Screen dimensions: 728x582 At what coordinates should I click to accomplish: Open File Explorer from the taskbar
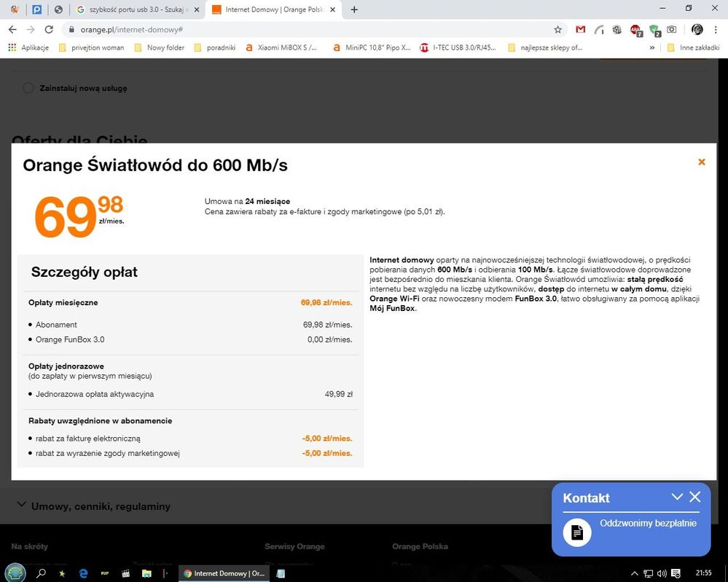[146, 573]
